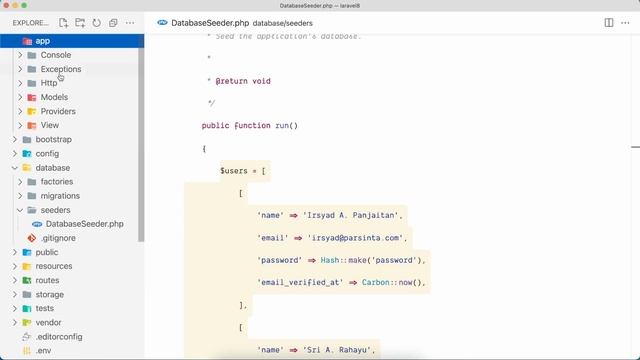
Task: Click the blue config folder icon
Action: coord(27,153)
